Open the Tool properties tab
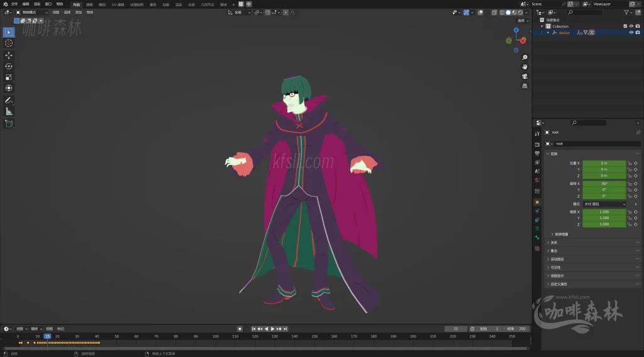The width and height of the screenshot is (644, 357). pos(537,133)
